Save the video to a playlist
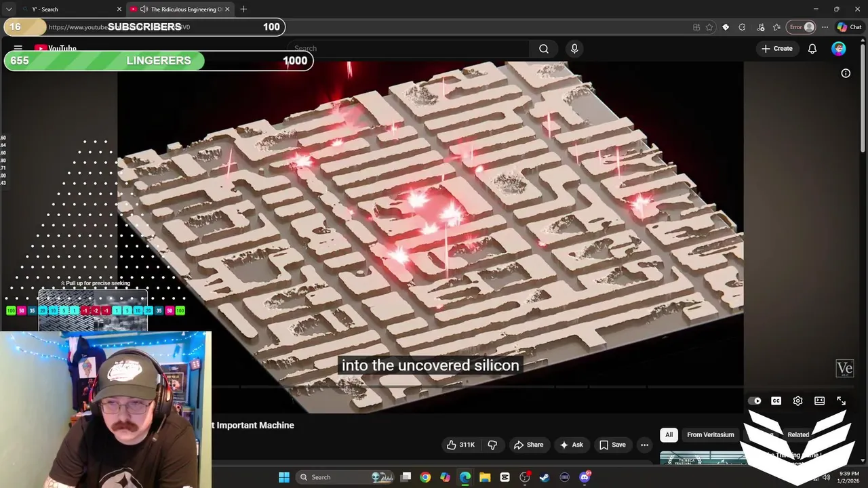The height and width of the screenshot is (488, 868). 612,445
